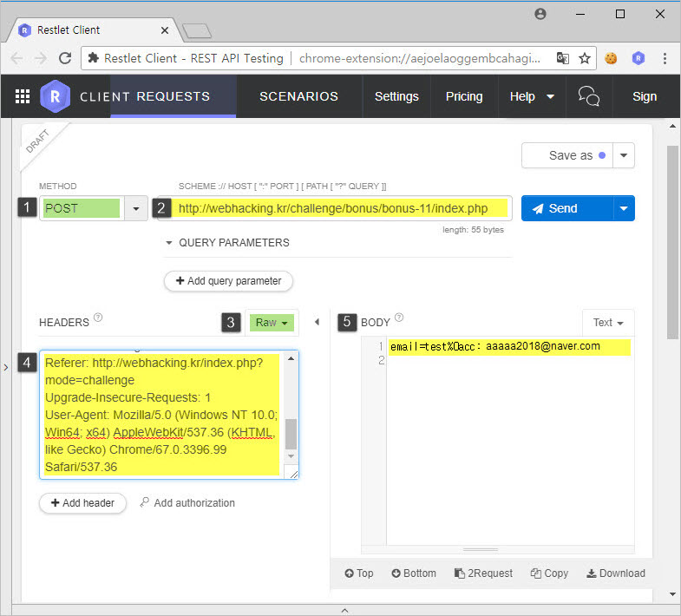Open the chat bubbles icon
This screenshot has height=616, width=681.
click(x=589, y=96)
